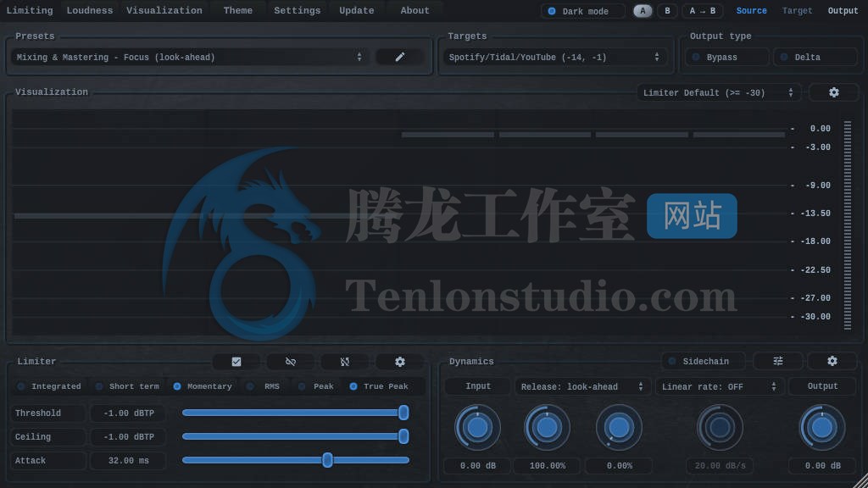The width and height of the screenshot is (868, 488).
Task: Click the 100.00% value field
Action: [548, 466]
